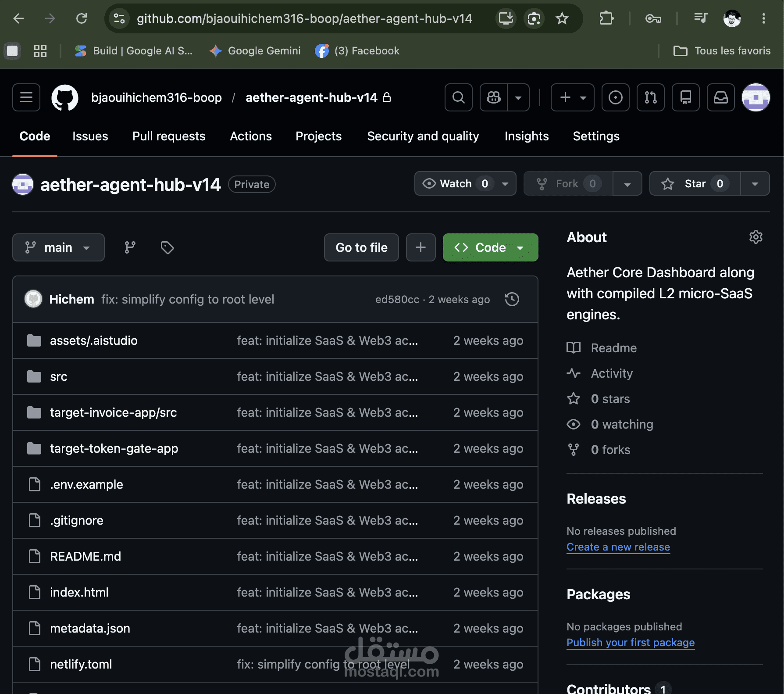Open the site information icon in address bar

tap(119, 18)
